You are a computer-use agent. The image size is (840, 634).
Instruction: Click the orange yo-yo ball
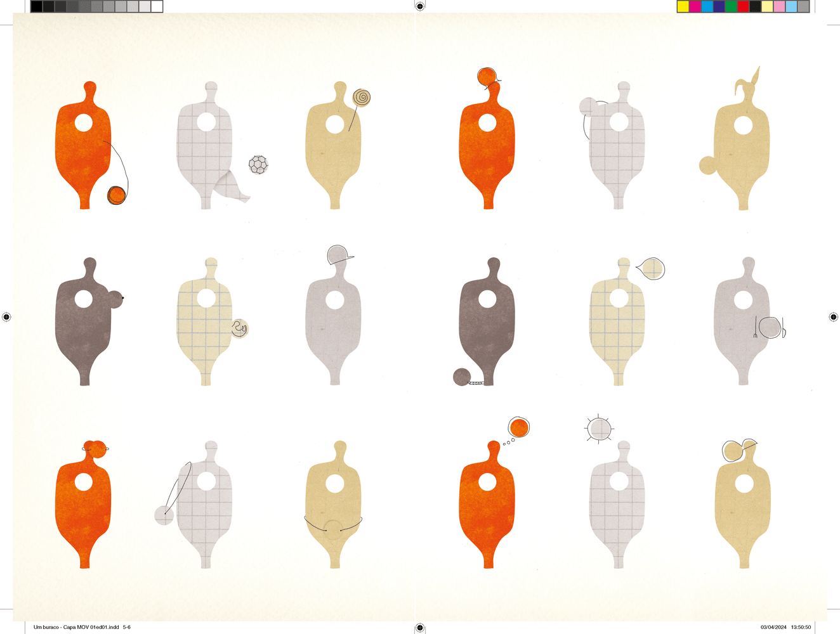tap(116, 195)
